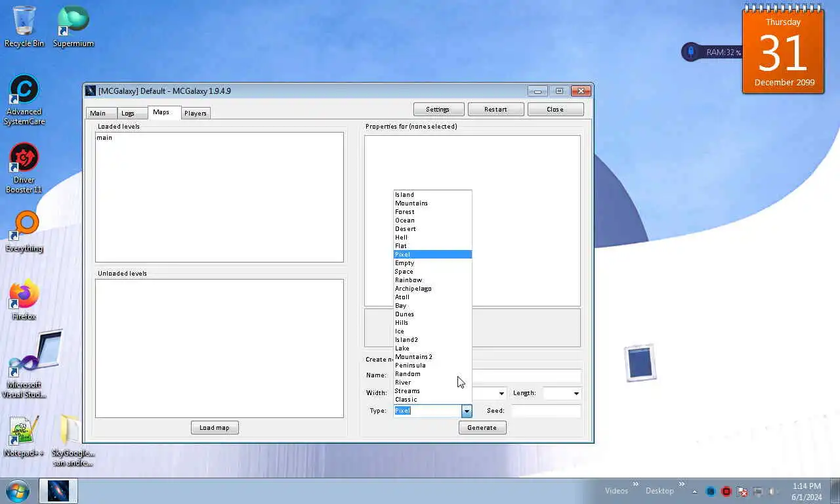The image size is (840, 504).
Task: Select Dunes map type
Action: pyautogui.click(x=432, y=314)
